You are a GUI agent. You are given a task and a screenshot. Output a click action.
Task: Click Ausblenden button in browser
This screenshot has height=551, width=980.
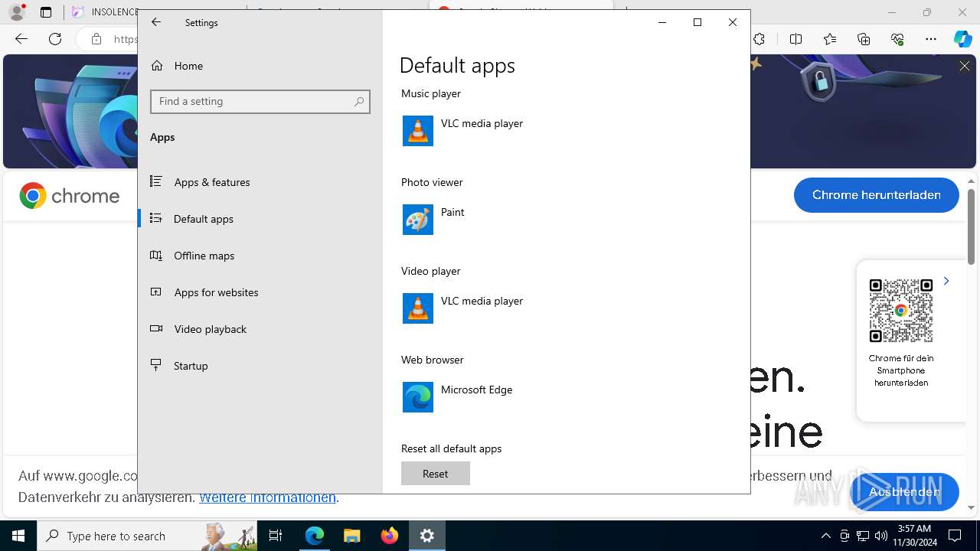[904, 492]
